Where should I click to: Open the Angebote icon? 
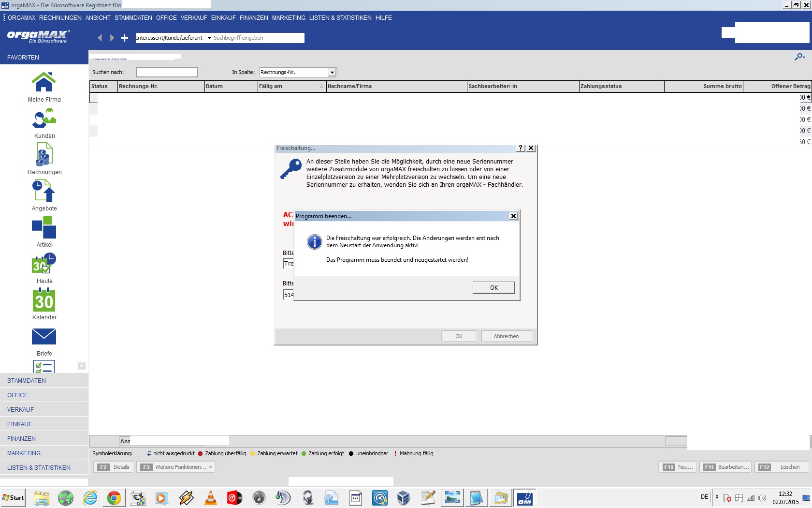(44, 191)
